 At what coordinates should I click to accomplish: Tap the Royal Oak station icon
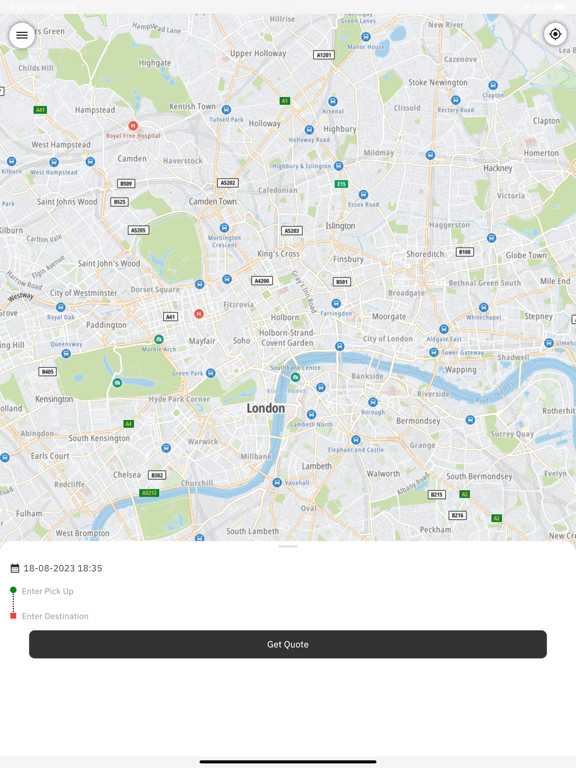coord(61,307)
